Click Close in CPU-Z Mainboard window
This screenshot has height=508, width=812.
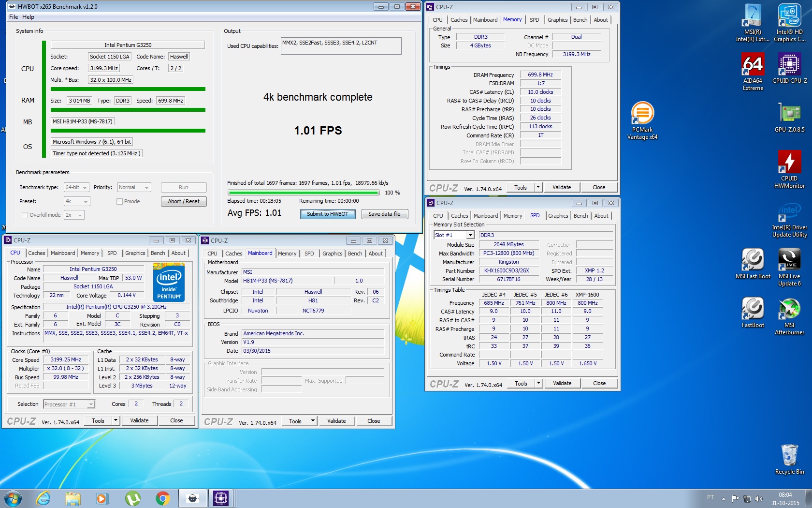374,421
